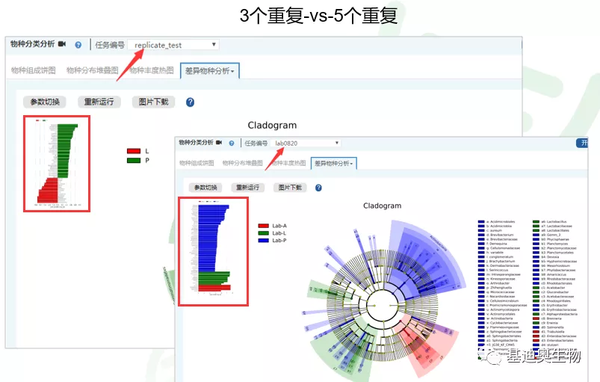Open header help icon in replicate_test window
The image size is (600, 382).
(78, 45)
